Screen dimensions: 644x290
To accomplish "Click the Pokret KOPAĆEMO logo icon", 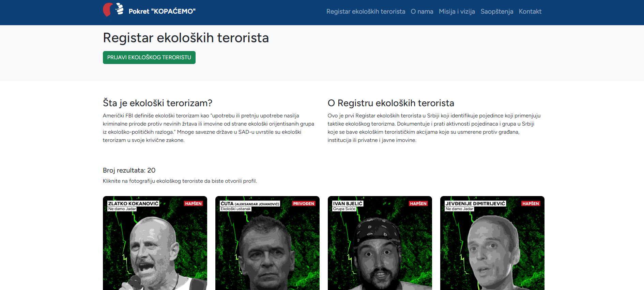I will click(113, 10).
